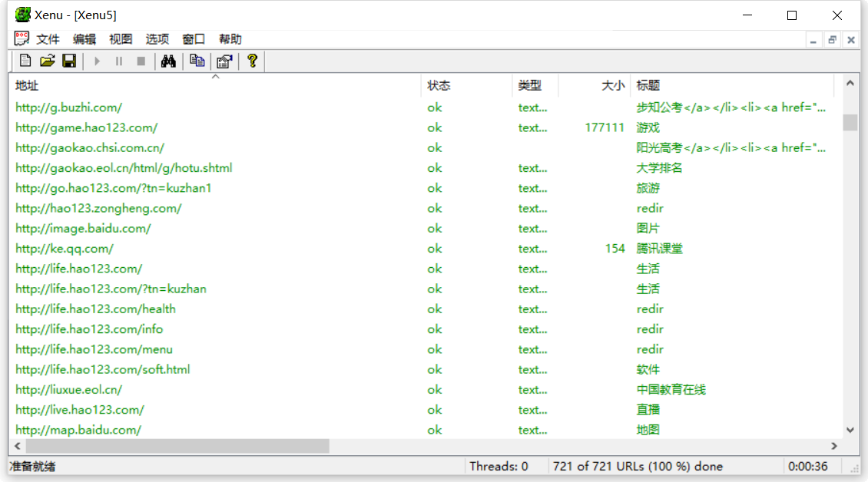This screenshot has height=482, width=868.
Task: Open the 文件 menu
Action: pos(48,39)
